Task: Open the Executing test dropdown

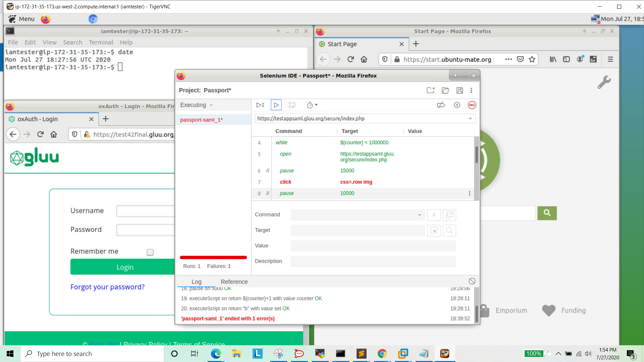Action: tap(196, 105)
